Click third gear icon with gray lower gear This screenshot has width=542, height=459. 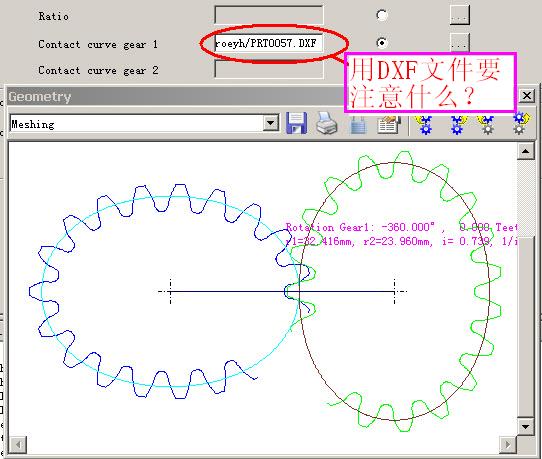point(486,124)
